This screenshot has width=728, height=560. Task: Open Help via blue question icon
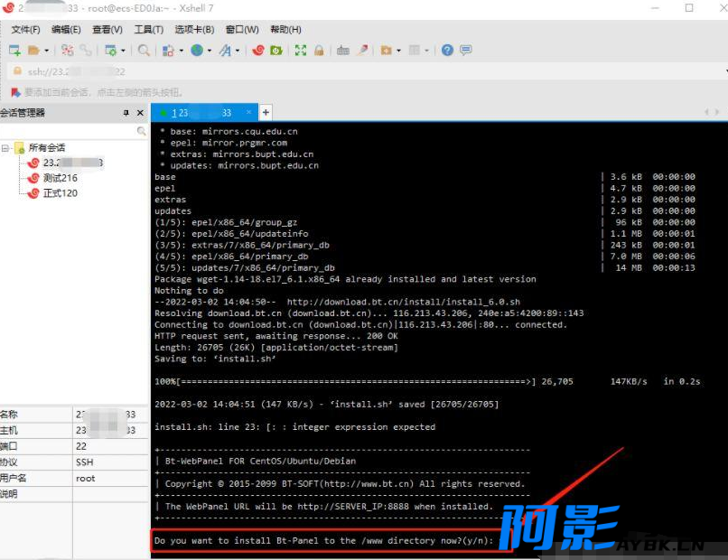[447, 51]
